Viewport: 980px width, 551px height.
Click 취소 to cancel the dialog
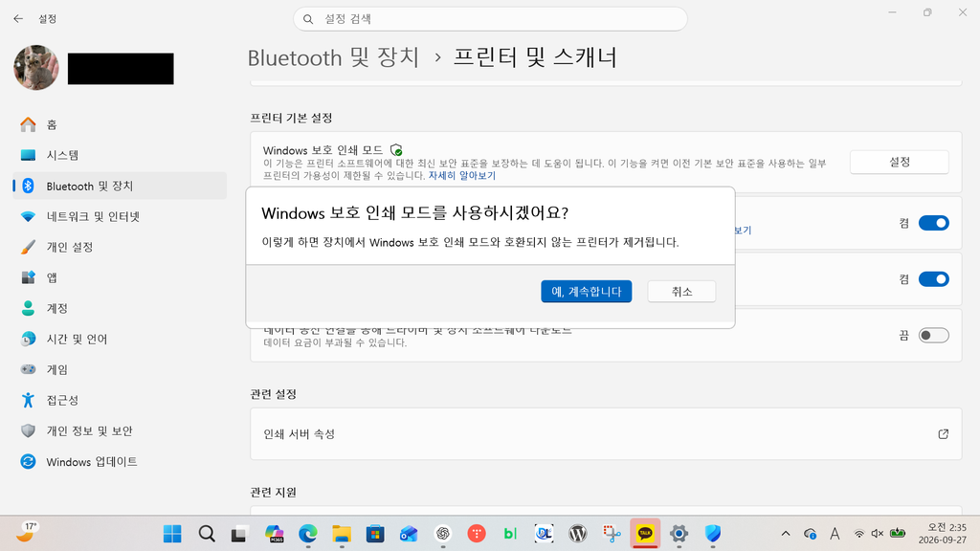[681, 291]
